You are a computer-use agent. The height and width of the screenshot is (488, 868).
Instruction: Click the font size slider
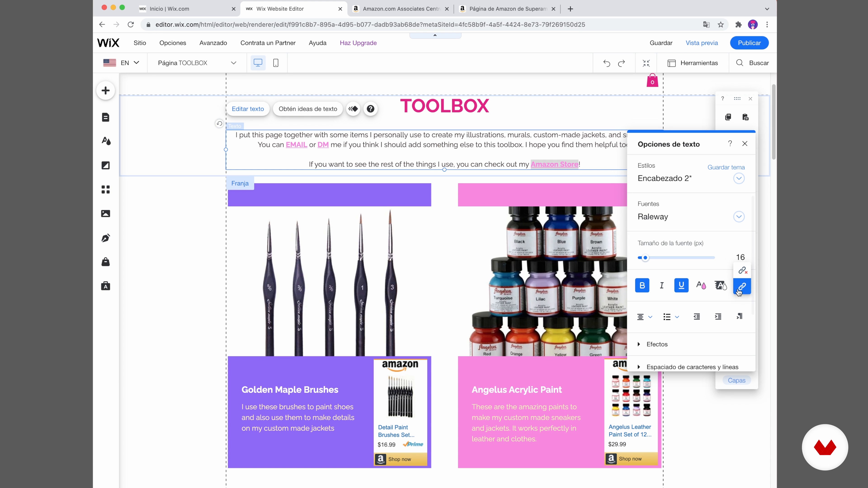pos(676,258)
